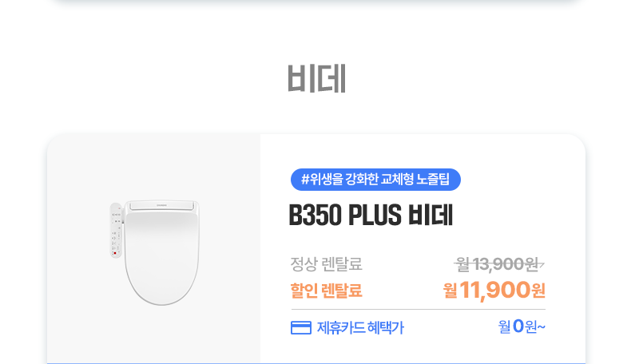Click the credit card icon
The height and width of the screenshot is (364, 639).
pyautogui.click(x=300, y=327)
